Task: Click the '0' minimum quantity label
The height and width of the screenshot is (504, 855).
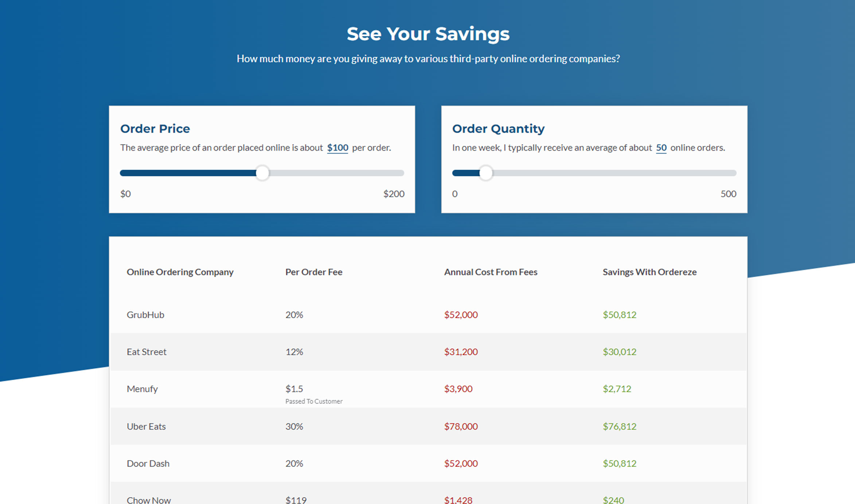Action: pos(455,194)
